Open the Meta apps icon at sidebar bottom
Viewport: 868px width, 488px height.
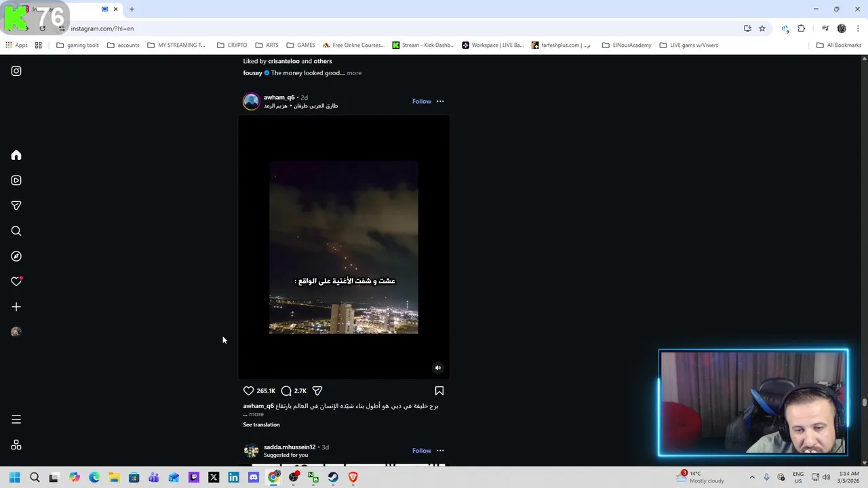(16, 445)
